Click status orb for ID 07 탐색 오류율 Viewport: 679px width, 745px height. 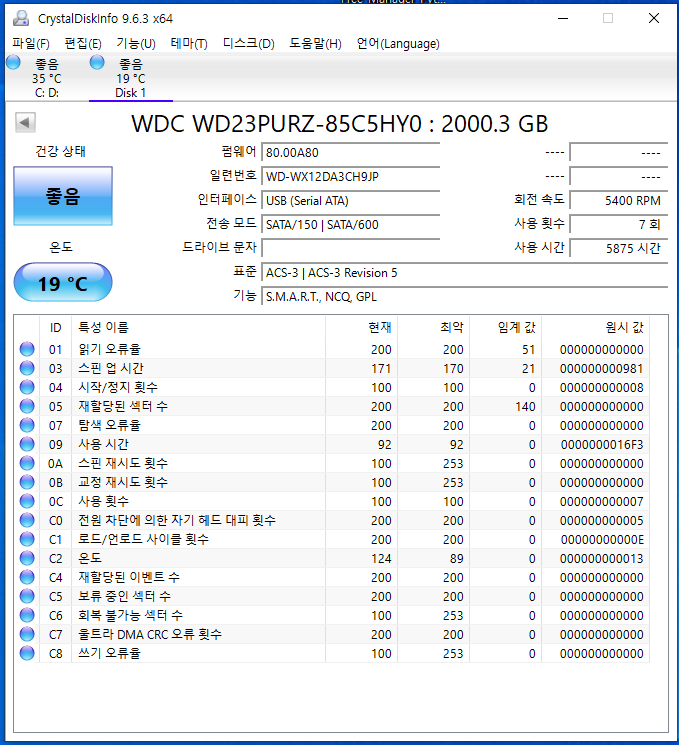point(27,425)
